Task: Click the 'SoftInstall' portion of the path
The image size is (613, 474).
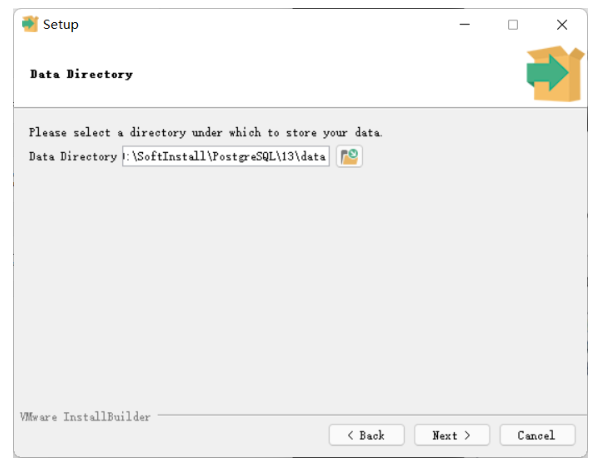Action: coord(171,156)
